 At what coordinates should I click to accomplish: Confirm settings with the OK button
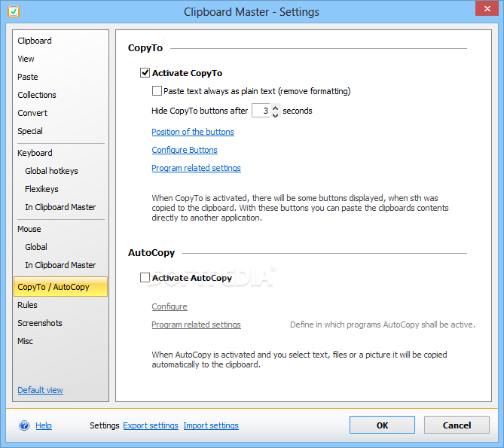coord(382,425)
